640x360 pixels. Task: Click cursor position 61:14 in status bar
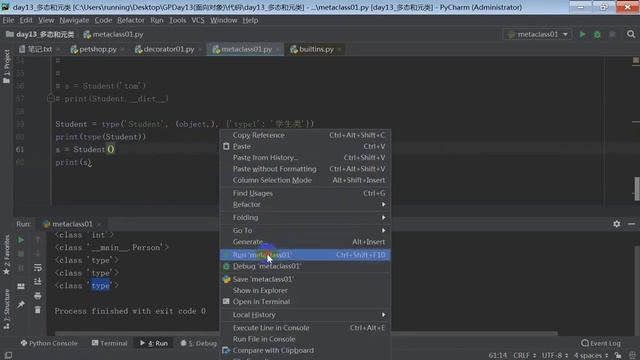(x=498, y=356)
